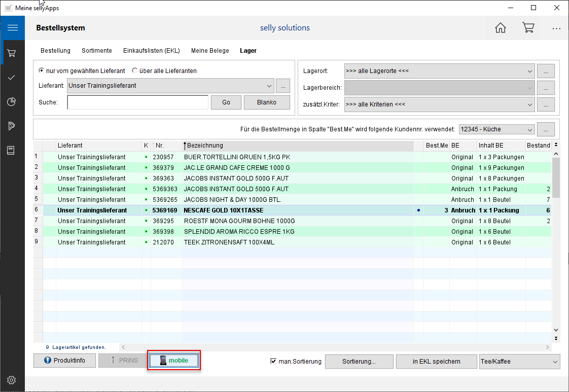The image size is (569, 392).
Task: Open the Lagerort dropdown list
Action: tap(529, 71)
